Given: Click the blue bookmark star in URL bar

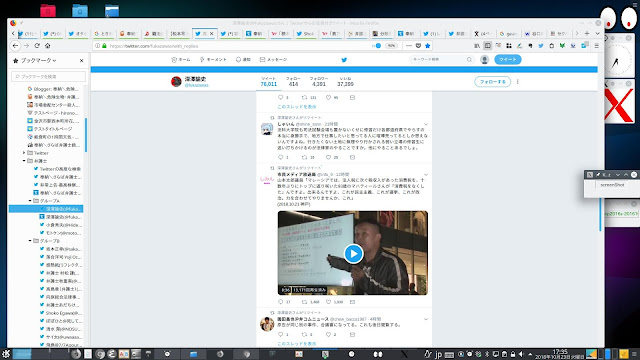Looking at the screenshot, I should (427, 46).
